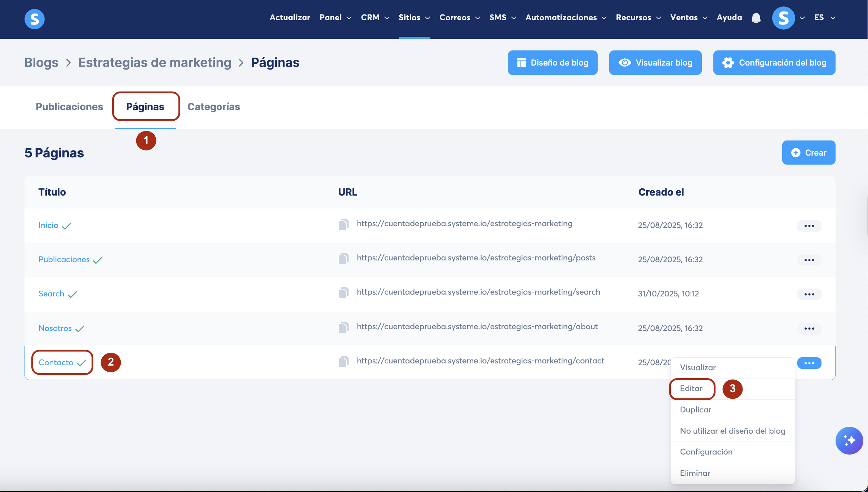
Task: Open three-dots menu for Nosotros row
Action: click(809, 328)
